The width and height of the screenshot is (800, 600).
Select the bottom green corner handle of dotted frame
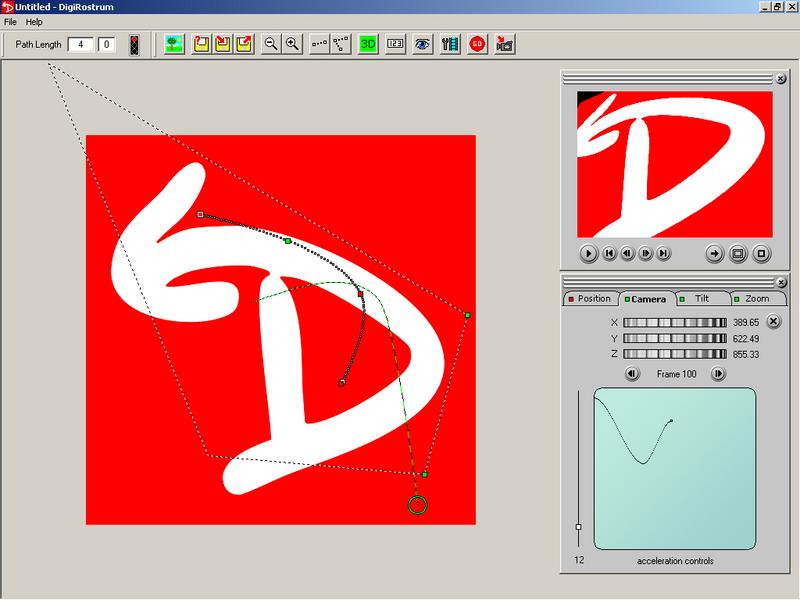[424, 474]
